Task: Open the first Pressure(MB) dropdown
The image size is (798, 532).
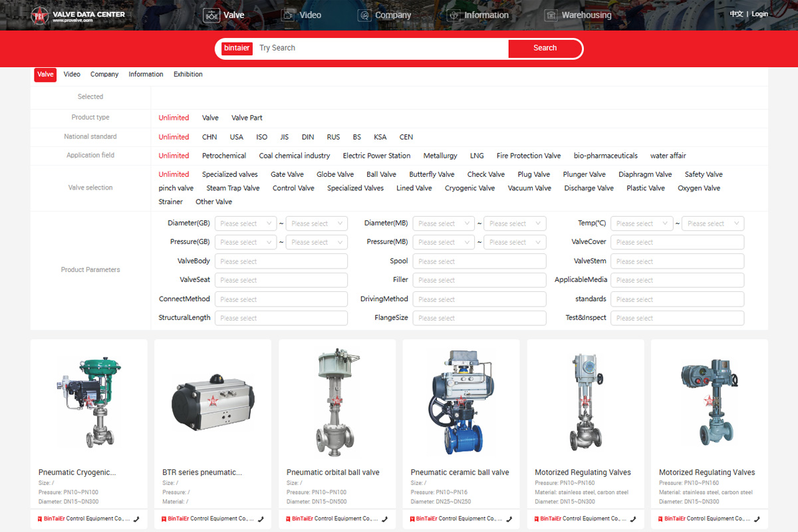Action: click(x=444, y=242)
